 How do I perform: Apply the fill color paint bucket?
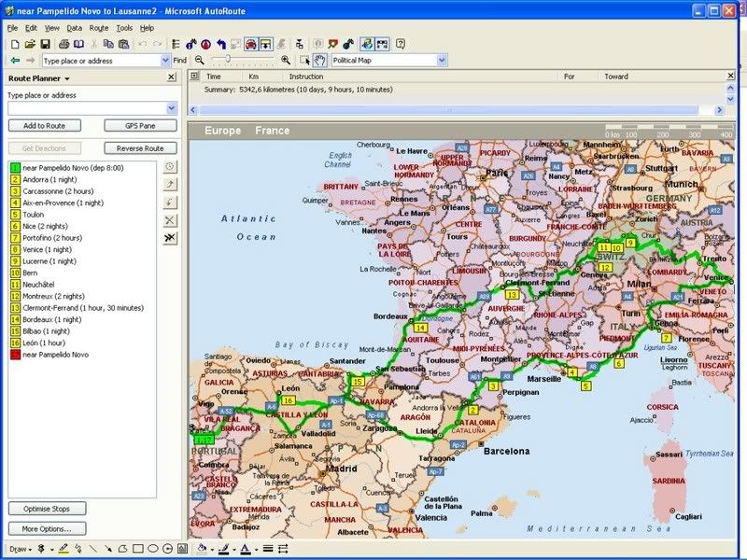click(x=202, y=549)
